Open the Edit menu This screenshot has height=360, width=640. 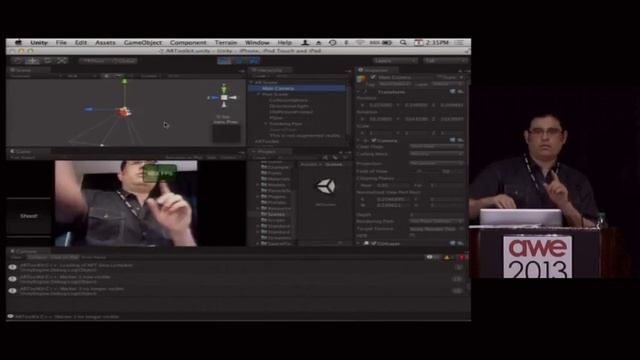pyautogui.click(x=81, y=42)
